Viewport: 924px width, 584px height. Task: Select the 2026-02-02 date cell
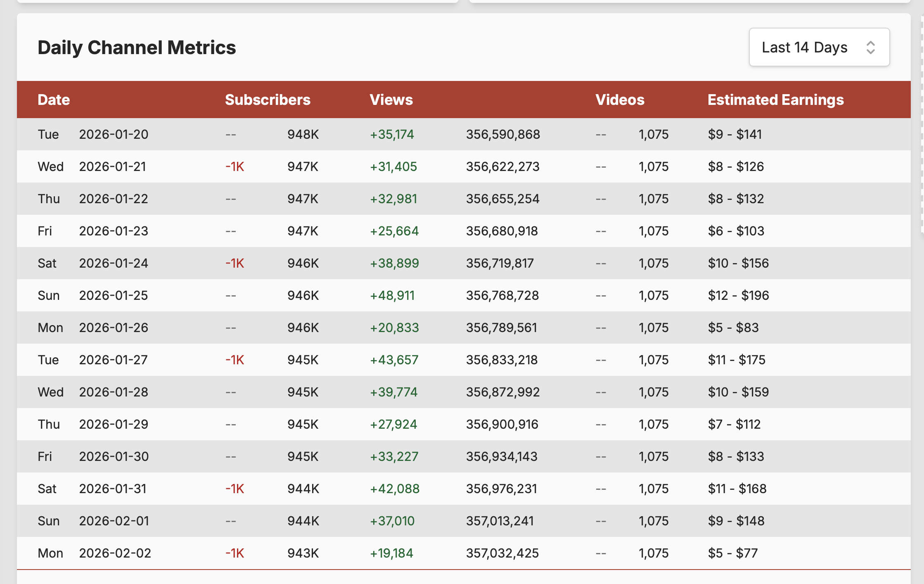pos(115,553)
